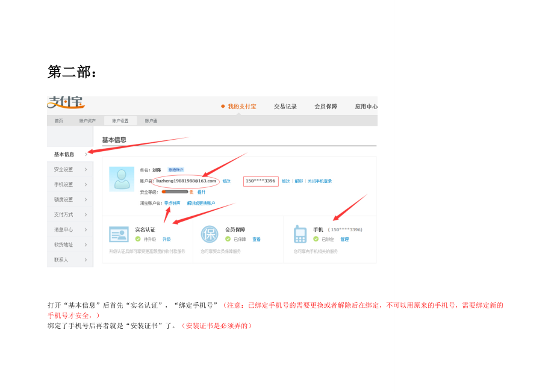The image size is (554, 392).
Task: Click the 解绑 link beside phone number
Action: pos(299,181)
